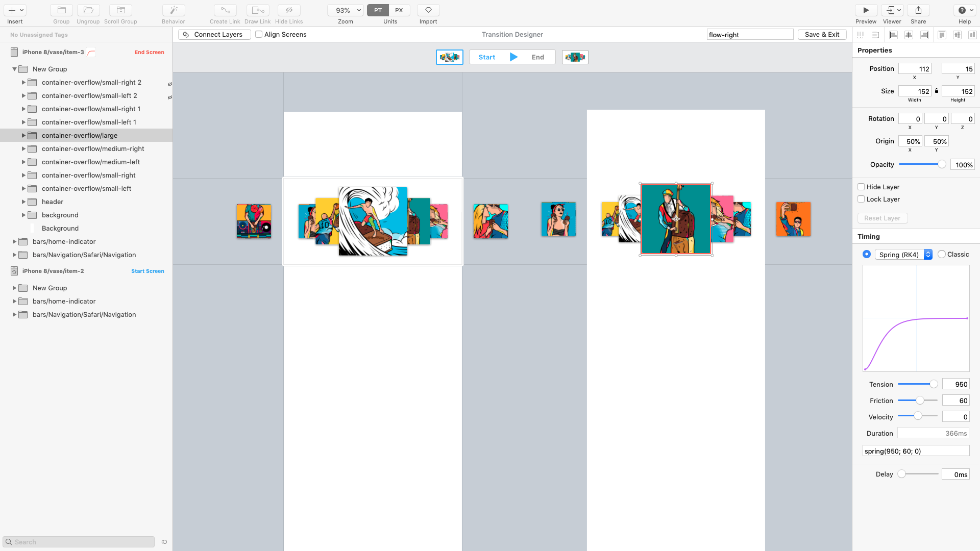
Task: Click the Create Link icon
Action: click(225, 10)
